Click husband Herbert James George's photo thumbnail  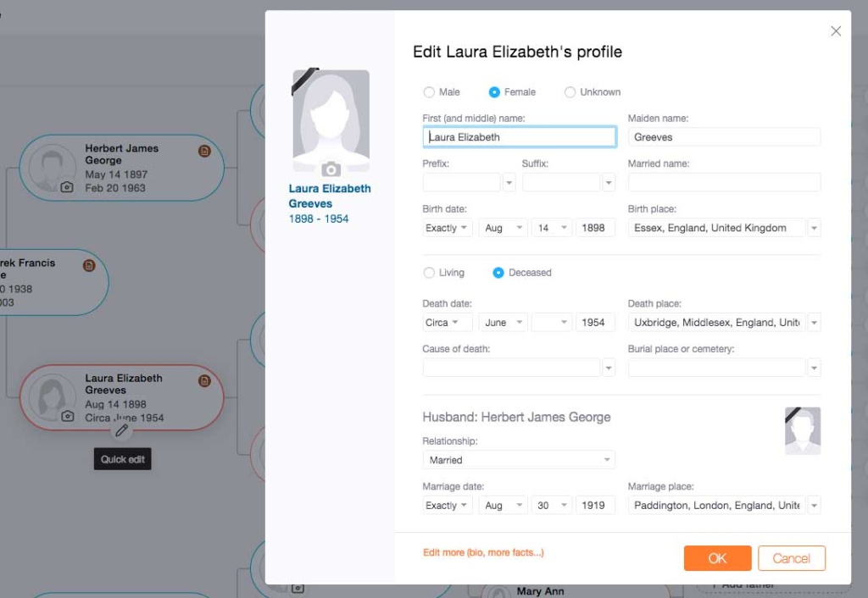pyautogui.click(x=802, y=431)
